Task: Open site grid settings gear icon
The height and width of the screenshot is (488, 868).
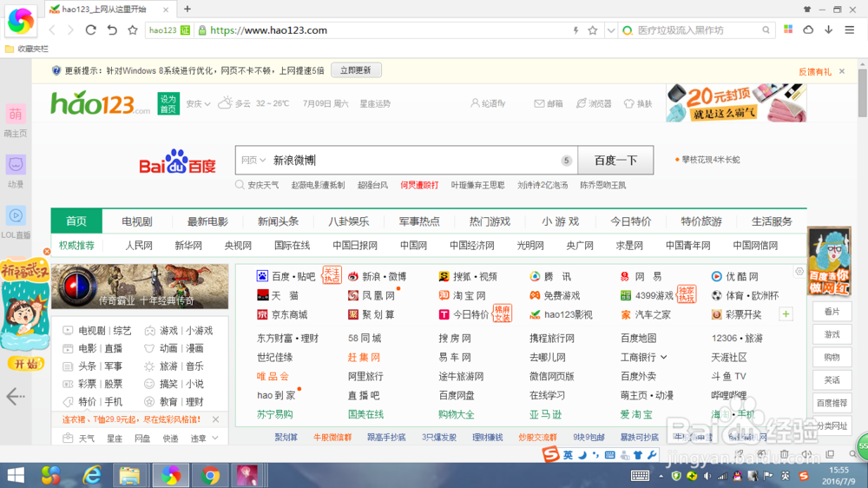Action: click(799, 272)
